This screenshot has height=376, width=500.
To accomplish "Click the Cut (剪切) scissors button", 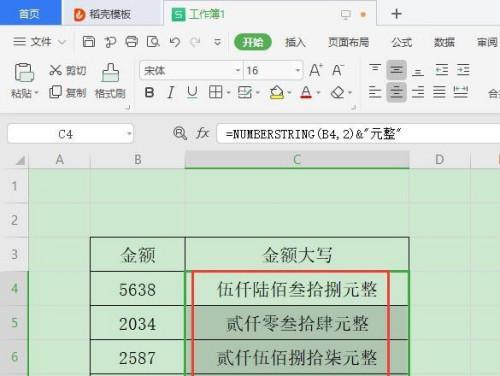I will 68,70.
